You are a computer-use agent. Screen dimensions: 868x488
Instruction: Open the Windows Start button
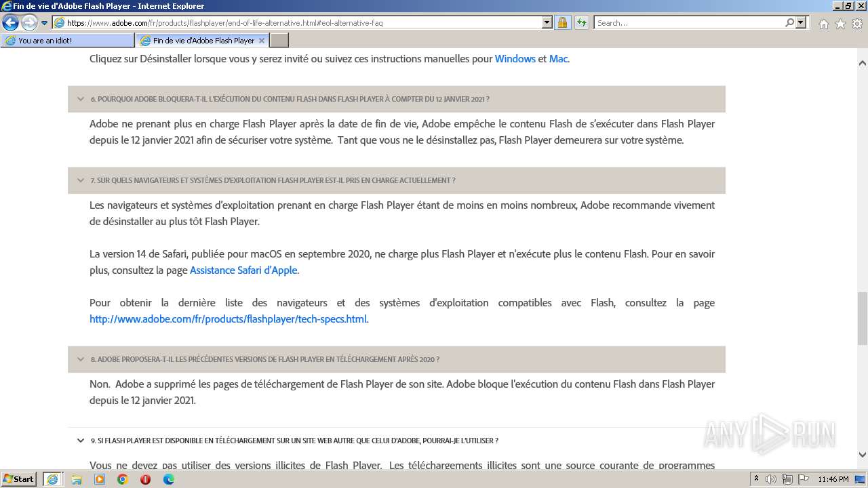(x=19, y=479)
